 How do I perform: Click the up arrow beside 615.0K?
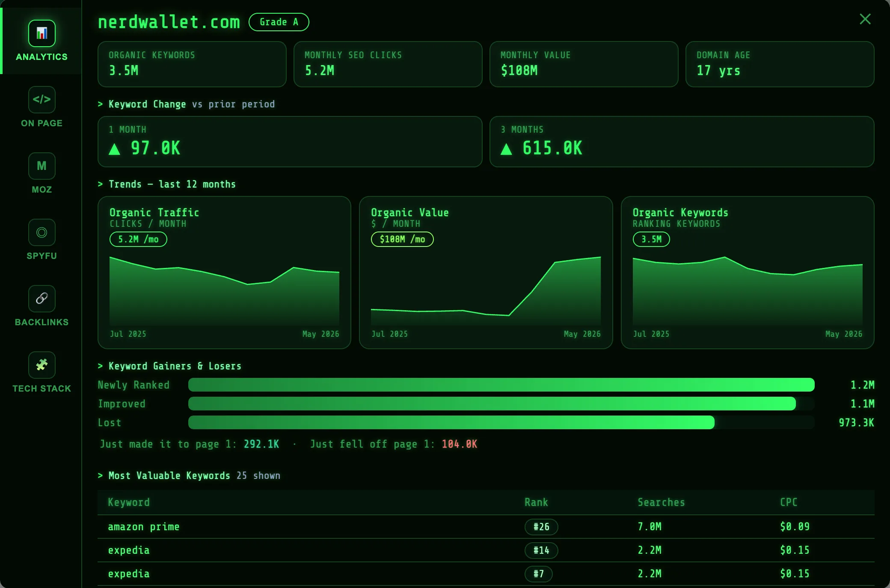[x=506, y=149]
